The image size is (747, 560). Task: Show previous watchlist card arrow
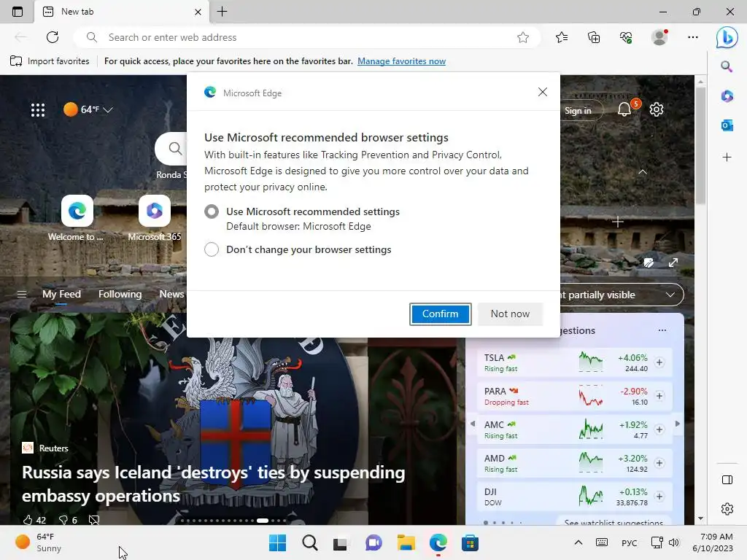pos(473,424)
